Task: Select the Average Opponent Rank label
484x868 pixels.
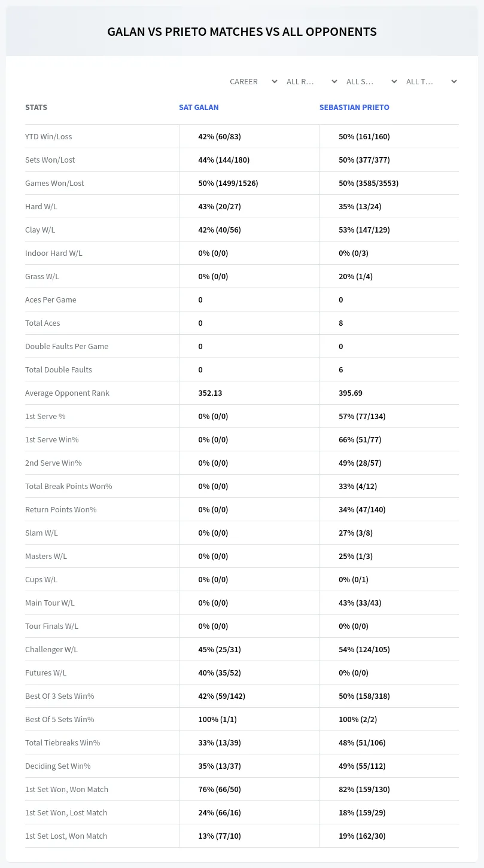Action: [67, 393]
